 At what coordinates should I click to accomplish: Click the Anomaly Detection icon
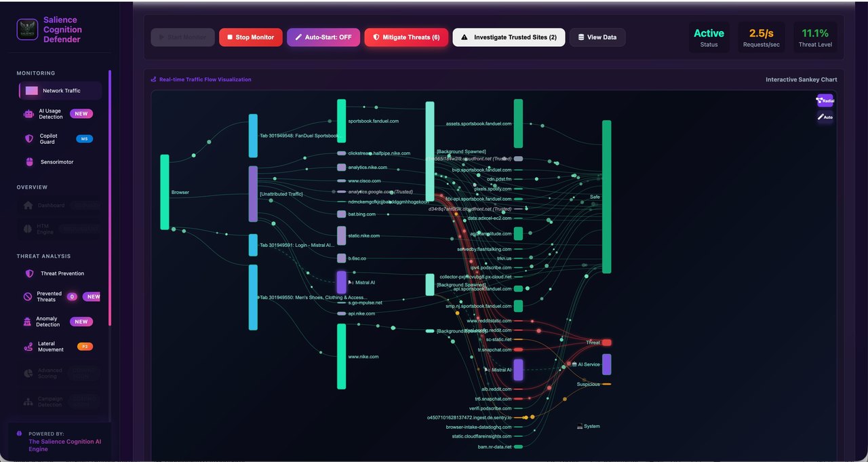(28, 322)
